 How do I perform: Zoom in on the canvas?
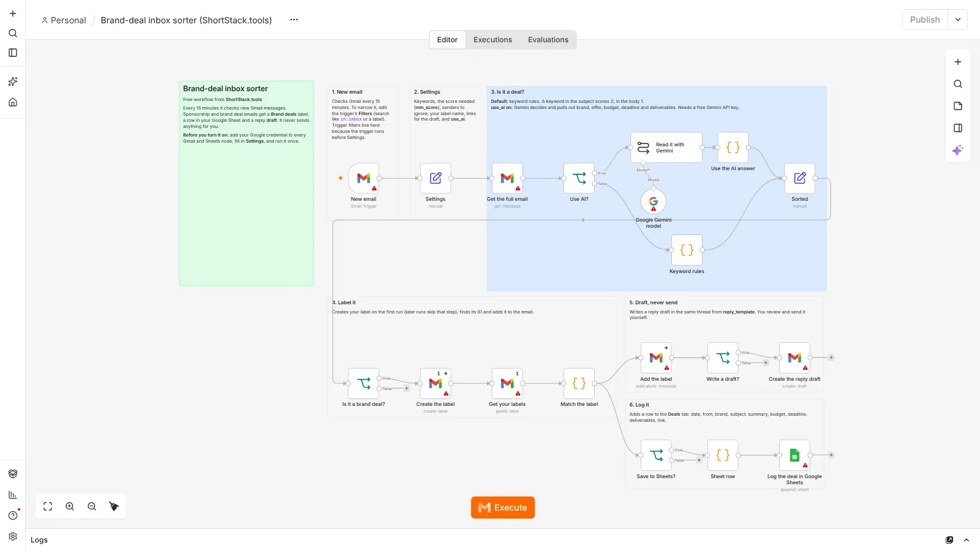[x=70, y=506]
